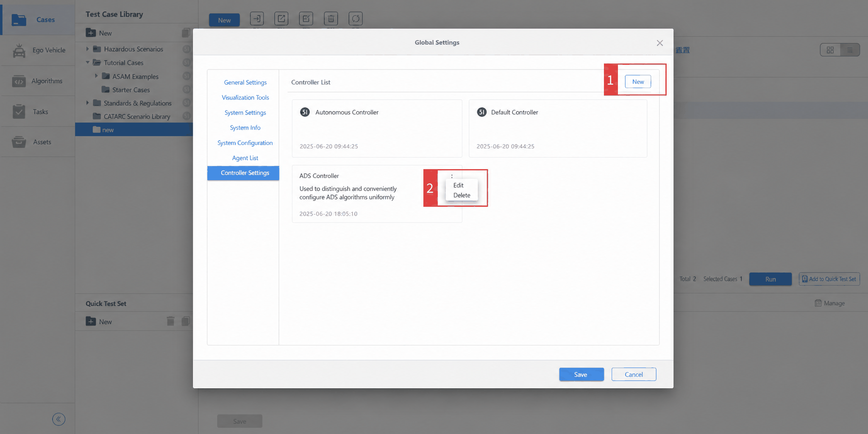Click the 51 logo on Default Controller card
Screen dimensions: 868x434
click(481, 112)
